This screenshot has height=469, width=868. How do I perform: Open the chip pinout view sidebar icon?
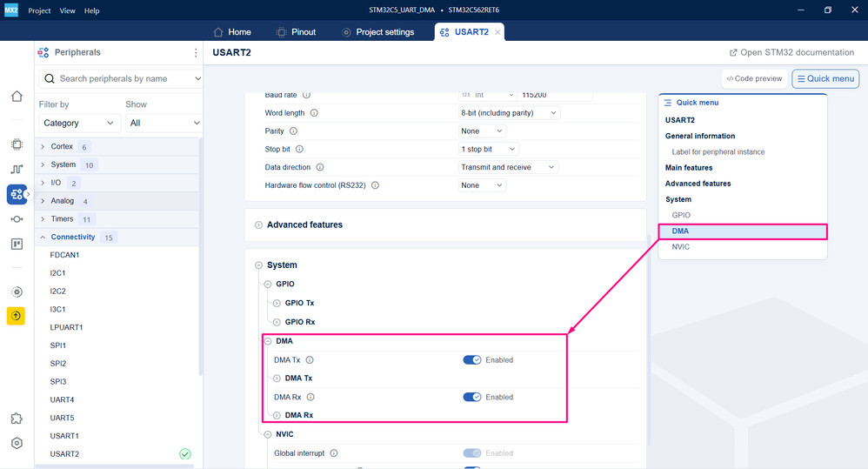[x=17, y=144]
